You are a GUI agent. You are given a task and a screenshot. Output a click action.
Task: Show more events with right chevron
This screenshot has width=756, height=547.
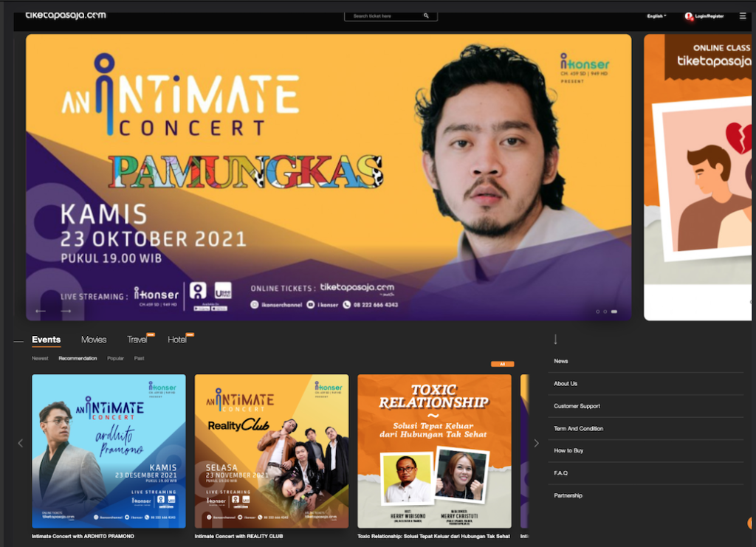point(536,444)
